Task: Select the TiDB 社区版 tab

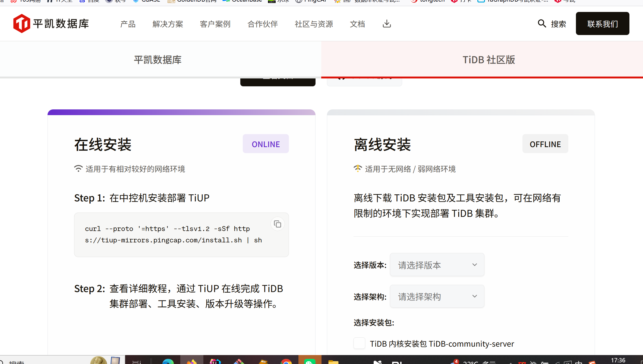Action: pos(488,59)
